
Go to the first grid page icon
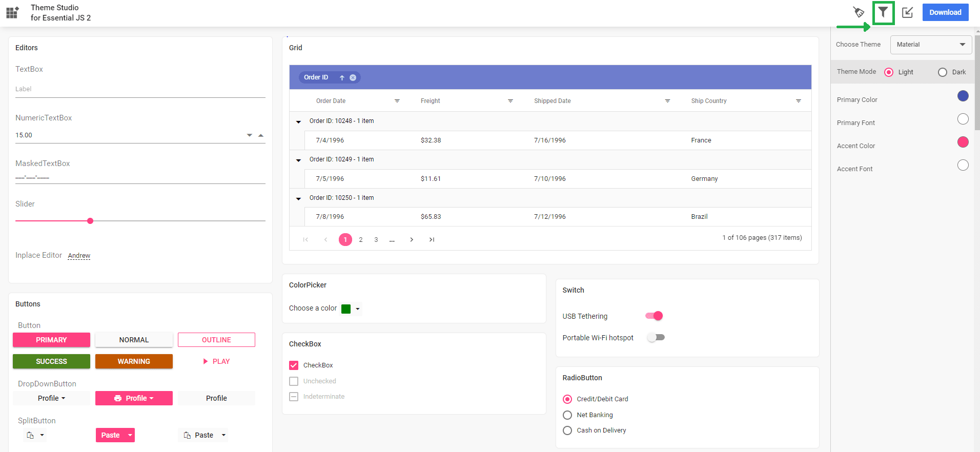[x=305, y=239]
